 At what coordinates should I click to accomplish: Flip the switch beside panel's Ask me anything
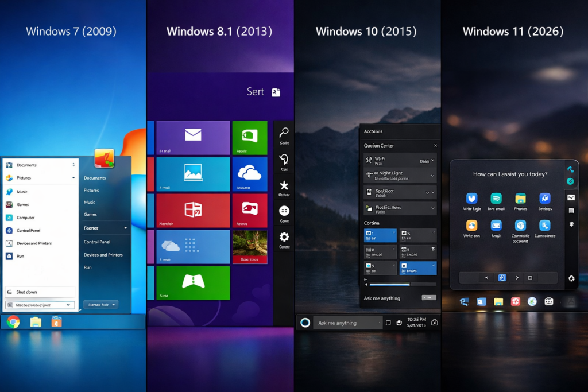[x=428, y=298]
